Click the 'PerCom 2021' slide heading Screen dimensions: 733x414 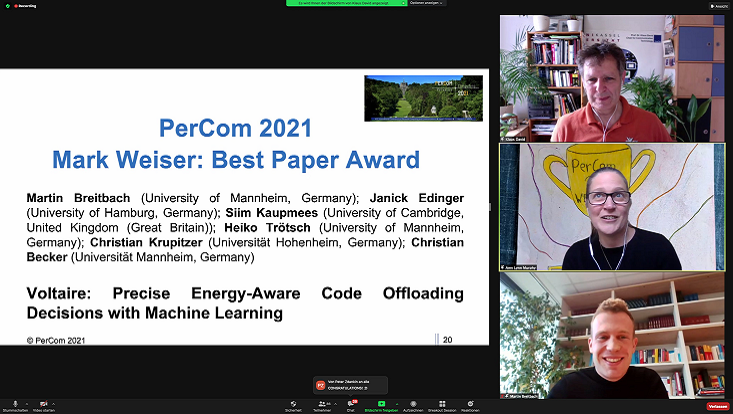pyautogui.click(x=235, y=128)
